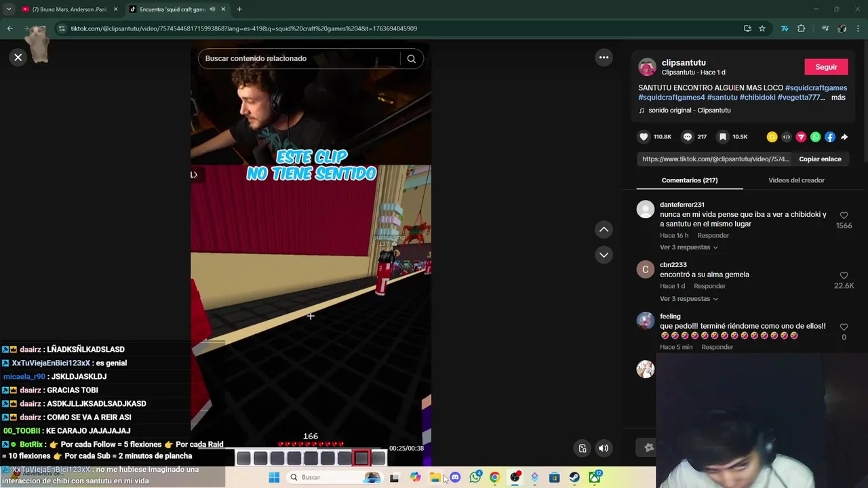This screenshot has width=868, height=488.
Task: Expand 'Ver 3 respuestas' under cbn2233 comment
Action: [689, 299]
